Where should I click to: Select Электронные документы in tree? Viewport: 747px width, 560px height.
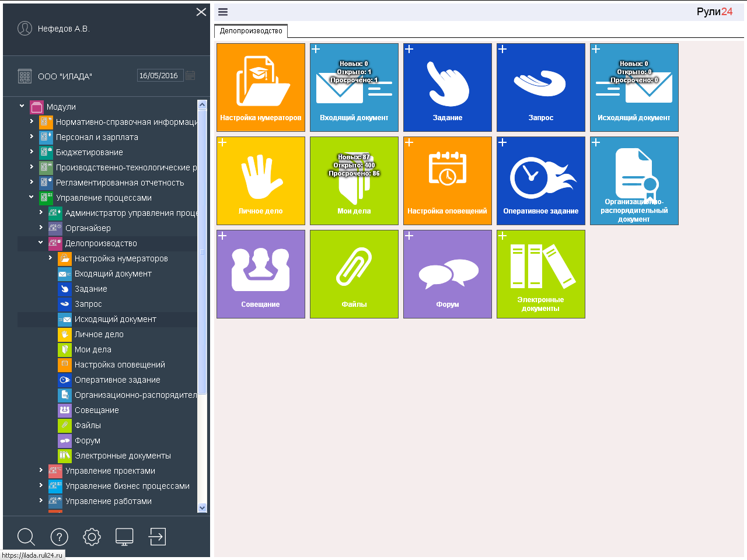point(123,456)
